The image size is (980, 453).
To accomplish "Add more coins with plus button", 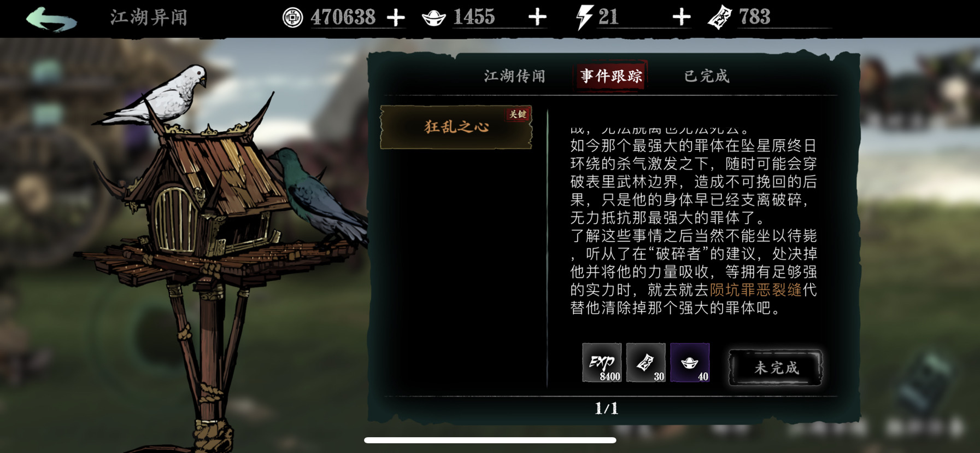I will click(x=396, y=18).
